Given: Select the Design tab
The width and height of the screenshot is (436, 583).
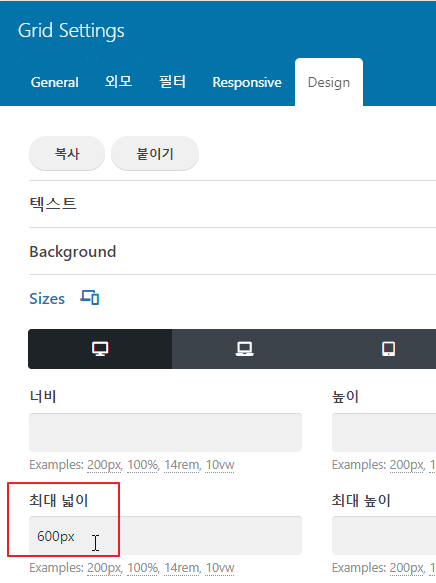Looking at the screenshot, I should pyautogui.click(x=329, y=82).
